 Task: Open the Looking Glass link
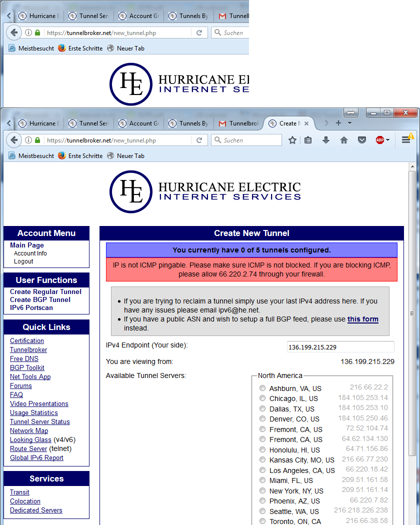(30, 439)
